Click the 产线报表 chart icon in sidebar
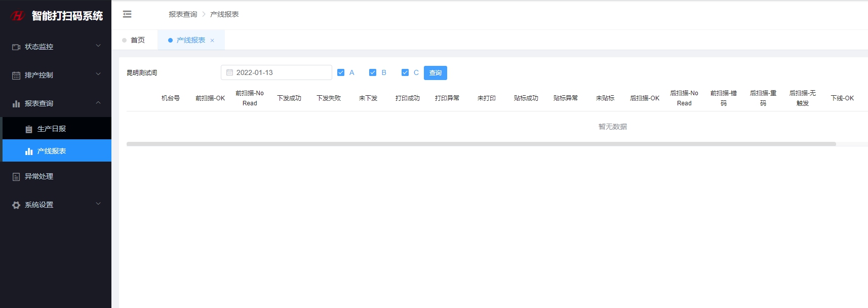 pyautogui.click(x=29, y=151)
